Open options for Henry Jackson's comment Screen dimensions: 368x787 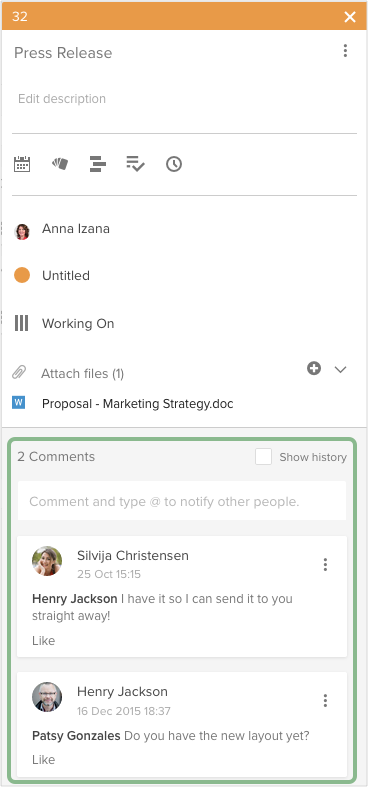coord(325,700)
